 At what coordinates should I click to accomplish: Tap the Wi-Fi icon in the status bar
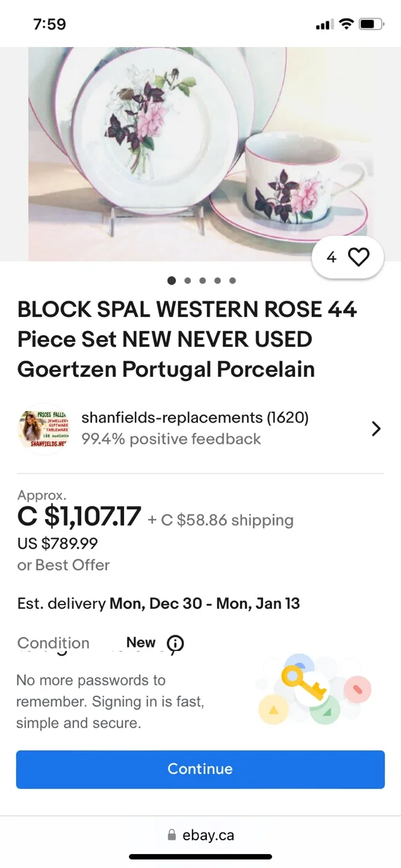(346, 24)
